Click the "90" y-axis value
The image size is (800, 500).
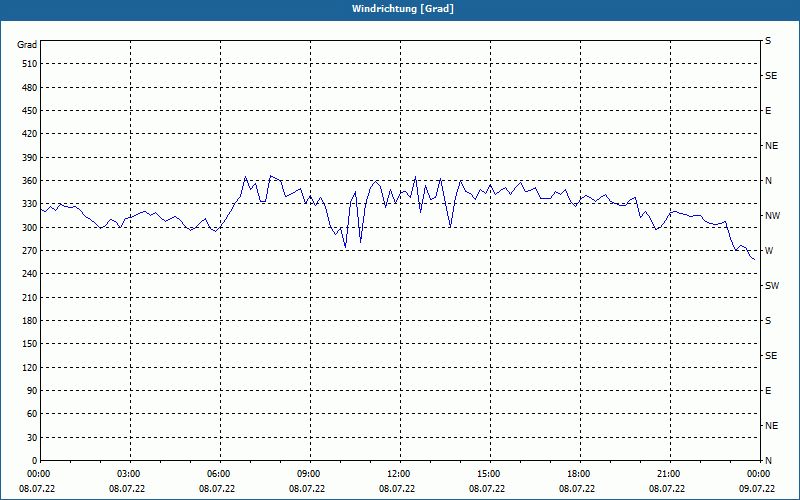coord(32,391)
